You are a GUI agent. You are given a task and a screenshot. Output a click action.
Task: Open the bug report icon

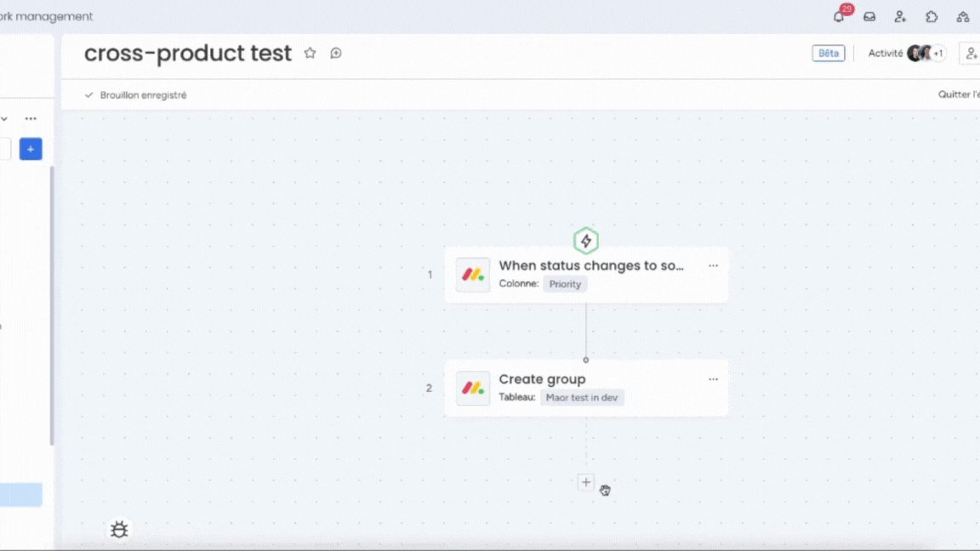coord(119,529)
